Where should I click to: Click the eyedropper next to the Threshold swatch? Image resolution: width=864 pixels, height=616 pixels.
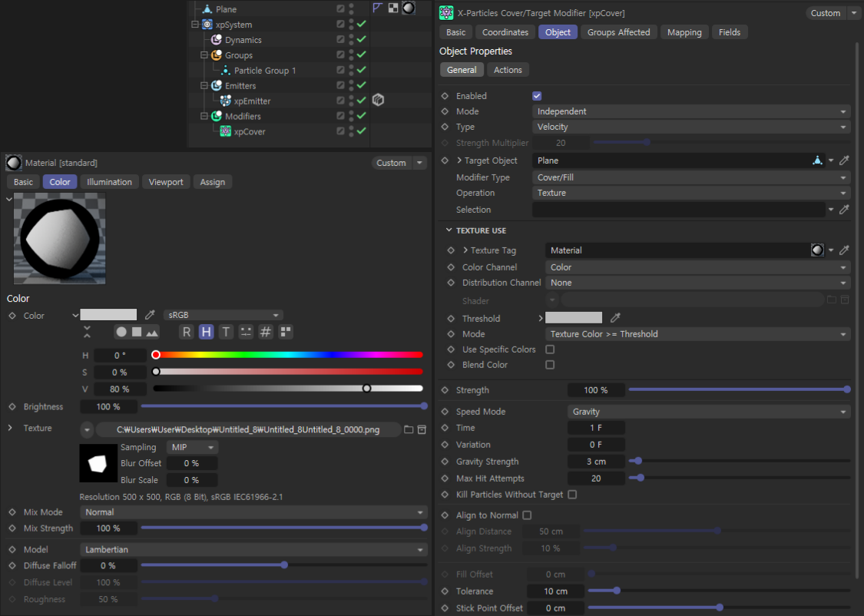point(615,318)
